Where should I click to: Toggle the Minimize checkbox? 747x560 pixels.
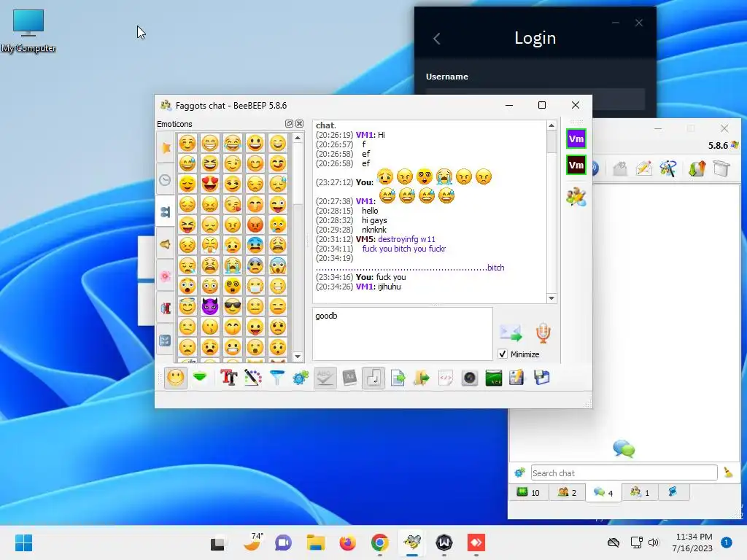[503, 354]
